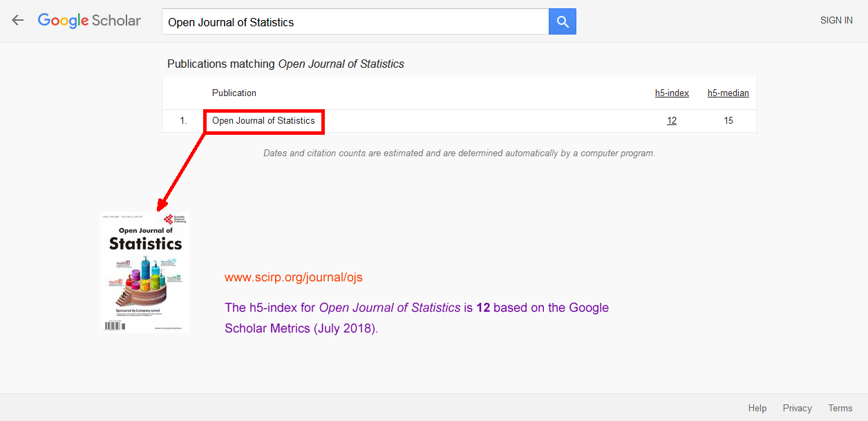Click the blue search magnifier button
This screenshot has width=868, height=421.
[563, 21]
